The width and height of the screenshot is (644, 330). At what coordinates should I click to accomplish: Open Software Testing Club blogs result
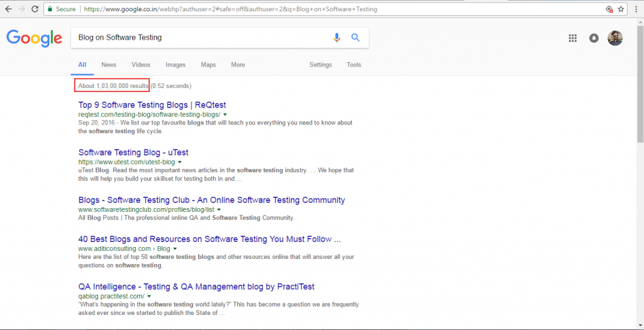point(211,200)
